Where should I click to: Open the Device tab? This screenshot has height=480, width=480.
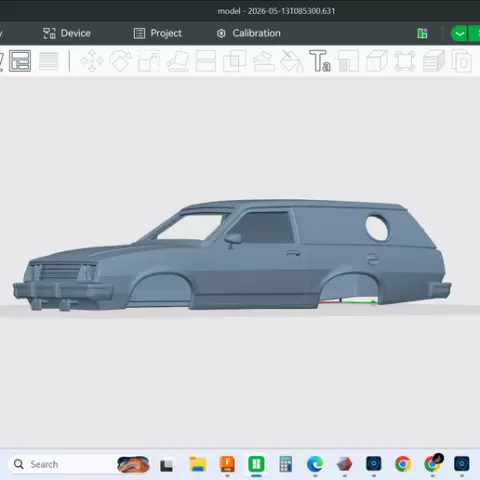67,33
